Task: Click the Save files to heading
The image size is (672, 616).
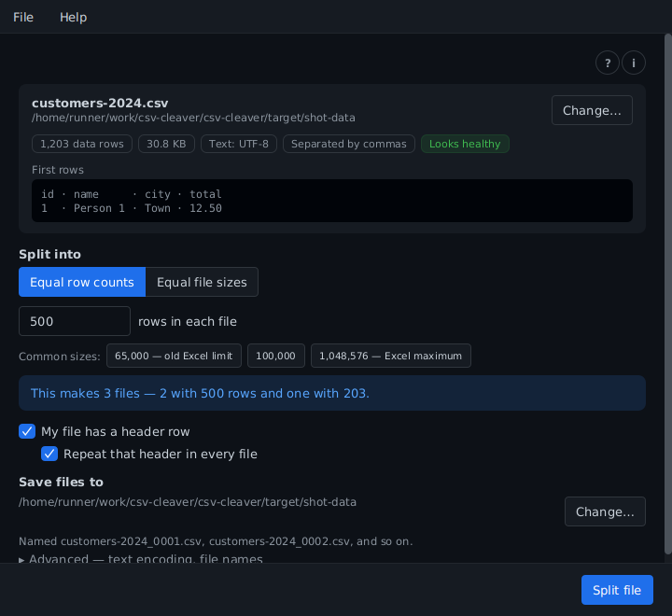Action: pos(61,482)
